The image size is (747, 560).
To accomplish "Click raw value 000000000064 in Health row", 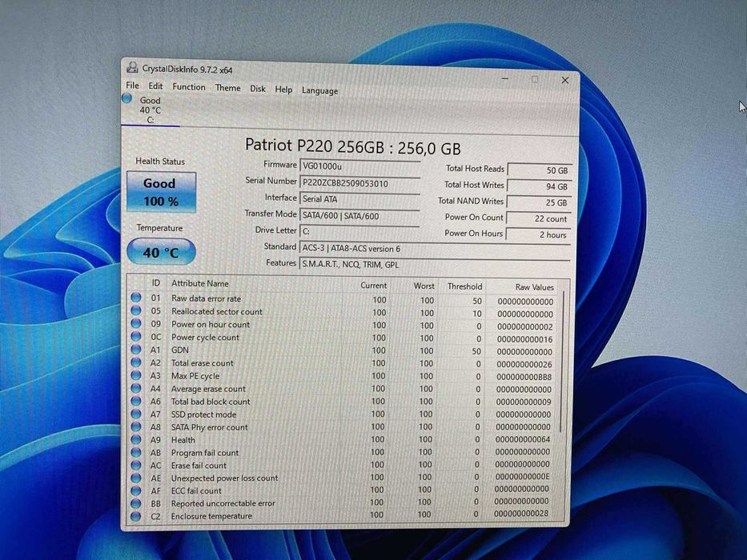I will [x=523, y=439].
